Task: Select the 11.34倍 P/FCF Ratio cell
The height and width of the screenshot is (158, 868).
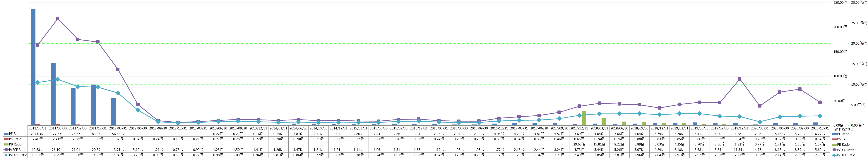Action: [740, 150]
